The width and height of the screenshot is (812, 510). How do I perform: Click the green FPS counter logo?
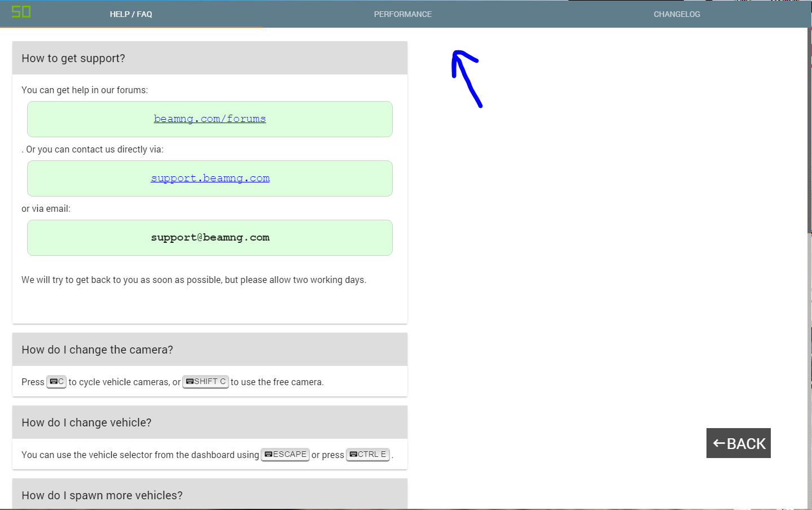pyautogui.click(x=21, y=12)
